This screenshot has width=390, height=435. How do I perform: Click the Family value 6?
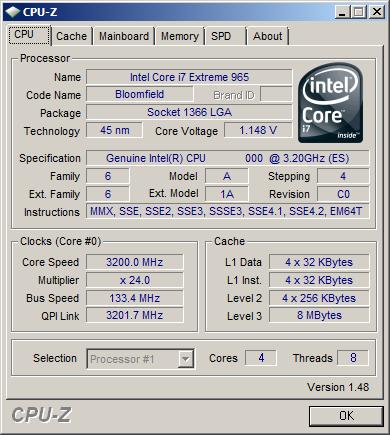[x=108, y=176]
